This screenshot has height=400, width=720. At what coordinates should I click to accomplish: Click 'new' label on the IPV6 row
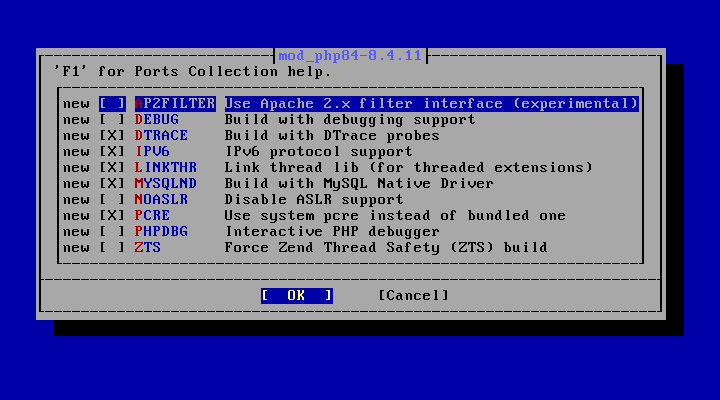click(x=76, y=152)
